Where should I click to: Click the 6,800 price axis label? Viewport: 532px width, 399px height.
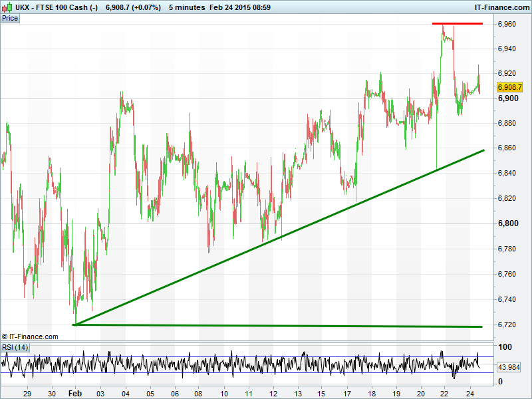(x=507, y=223)
